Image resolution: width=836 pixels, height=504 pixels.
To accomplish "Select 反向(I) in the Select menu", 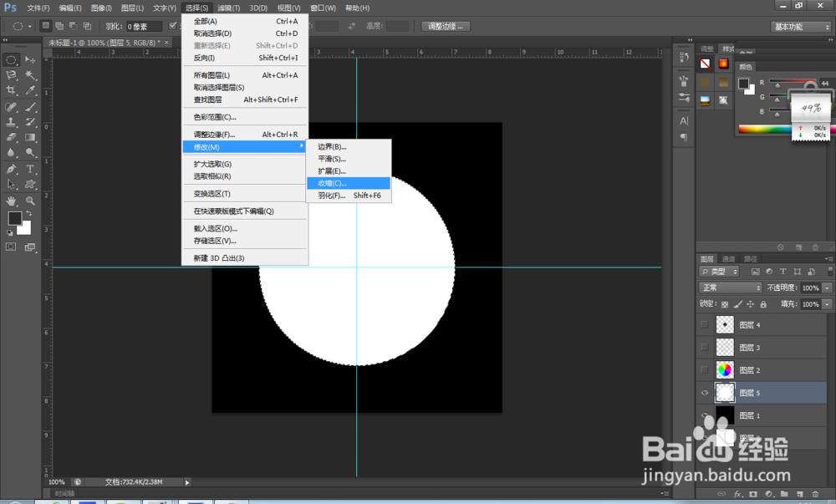I will click(245, 58).
